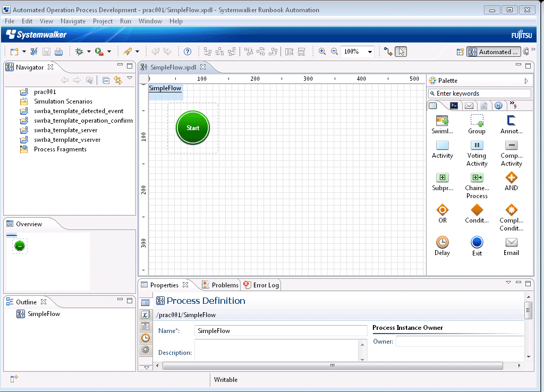Choose the Compound Activity node

(511, 154)
